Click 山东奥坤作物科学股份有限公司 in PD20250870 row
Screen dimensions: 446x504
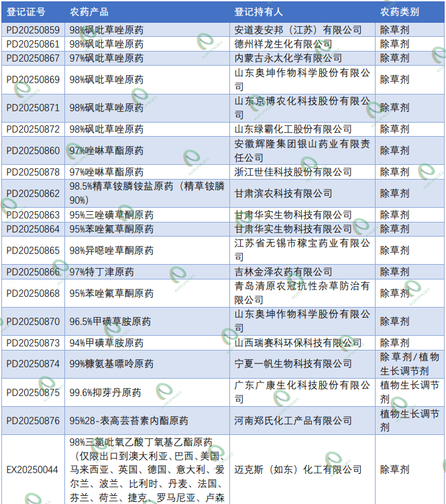(302, 322)
